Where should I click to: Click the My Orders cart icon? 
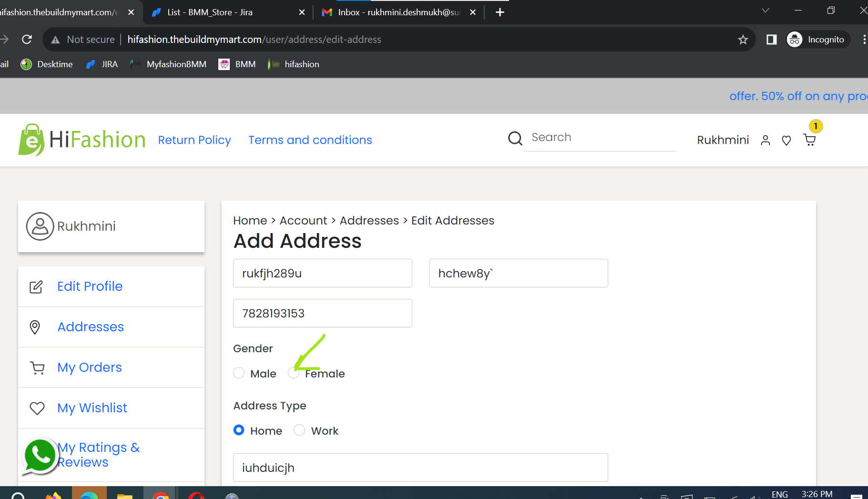click(37, 368)
